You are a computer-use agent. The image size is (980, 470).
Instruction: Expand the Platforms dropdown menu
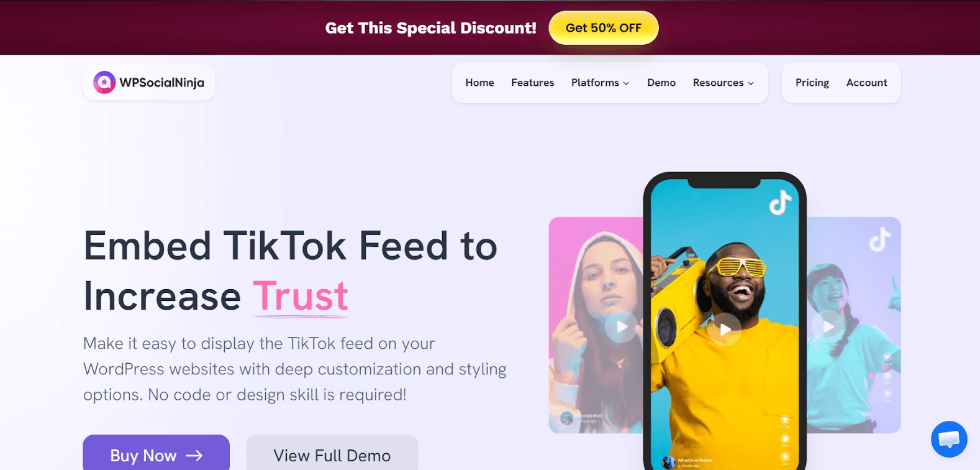click(600, 83)
